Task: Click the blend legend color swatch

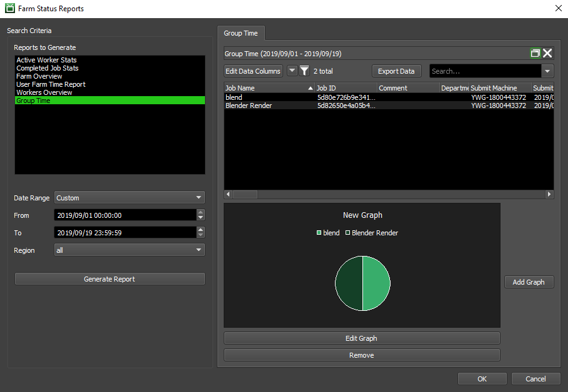Action: click(319, 233)
